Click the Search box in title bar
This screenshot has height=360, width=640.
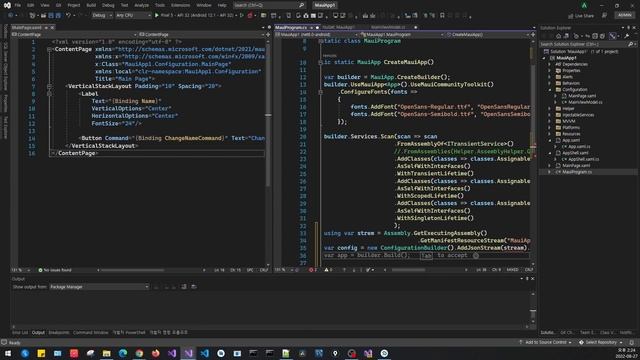coord(269,5)
